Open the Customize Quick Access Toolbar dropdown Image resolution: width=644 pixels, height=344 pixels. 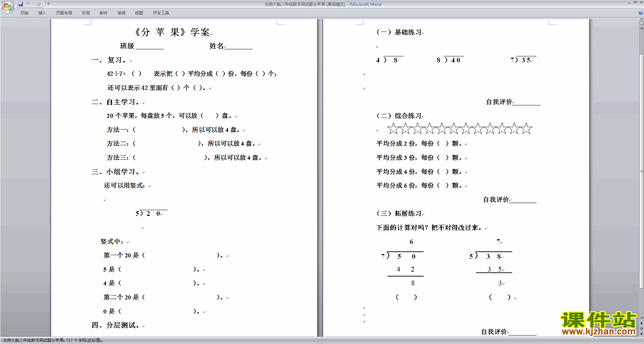coord(48,4)
